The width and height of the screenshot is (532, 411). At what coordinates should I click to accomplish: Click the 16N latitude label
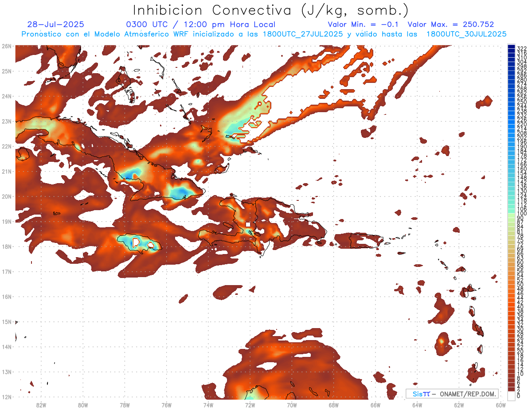(x=7, y=297)
